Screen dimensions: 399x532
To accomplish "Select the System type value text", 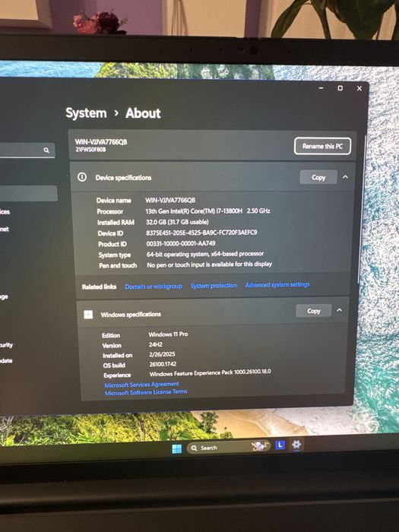I will (x=205, y=254).
